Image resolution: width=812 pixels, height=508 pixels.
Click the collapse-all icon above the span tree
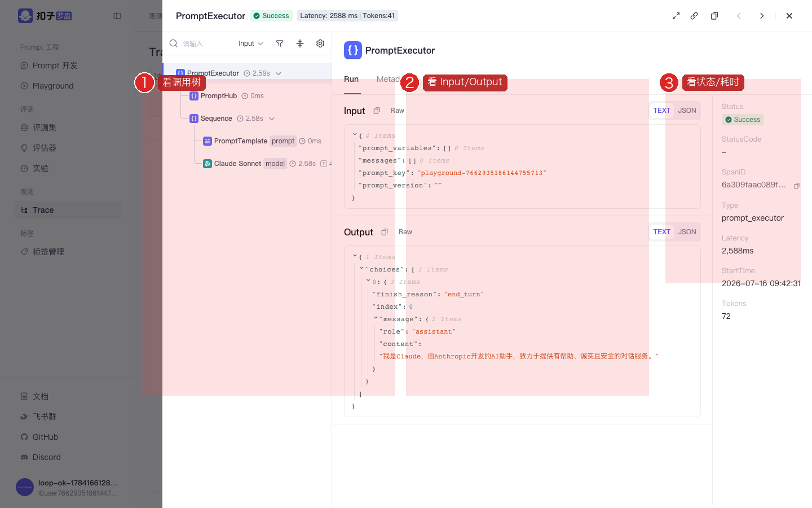[x=300, y=43]
